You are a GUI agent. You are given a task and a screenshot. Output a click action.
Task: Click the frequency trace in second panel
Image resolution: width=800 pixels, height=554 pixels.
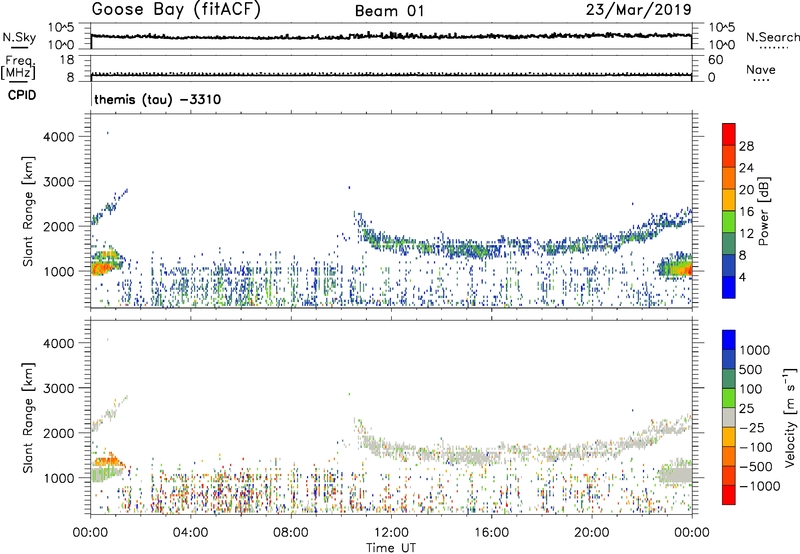pyautogui.click(x=391, y=75)
